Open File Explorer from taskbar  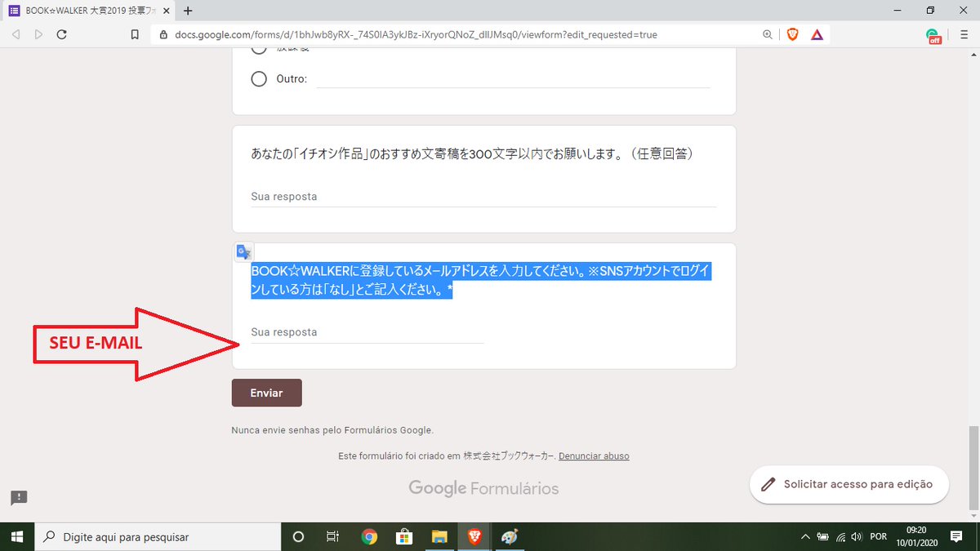click(x=439, y=536)
